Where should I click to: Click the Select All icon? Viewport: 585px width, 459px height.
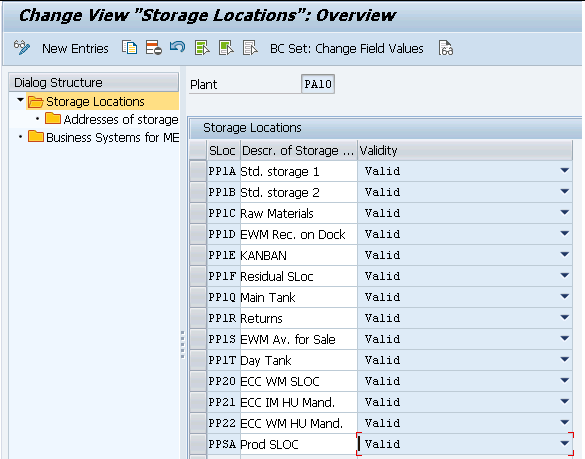[202, 48]
